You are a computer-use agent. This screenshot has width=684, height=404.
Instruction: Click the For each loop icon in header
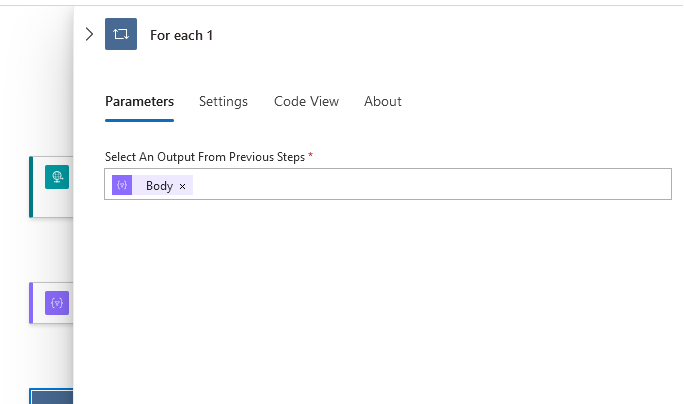click(x=121, y=34)
